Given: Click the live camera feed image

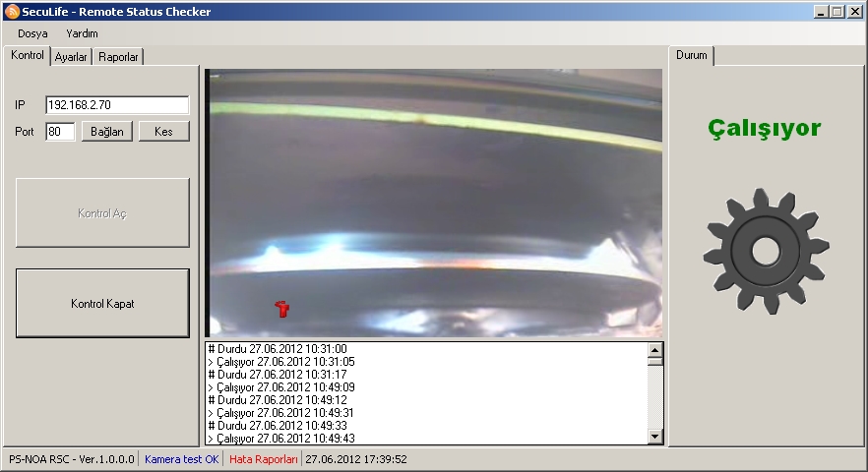Looking at the screenshot, I should (433, 197).
